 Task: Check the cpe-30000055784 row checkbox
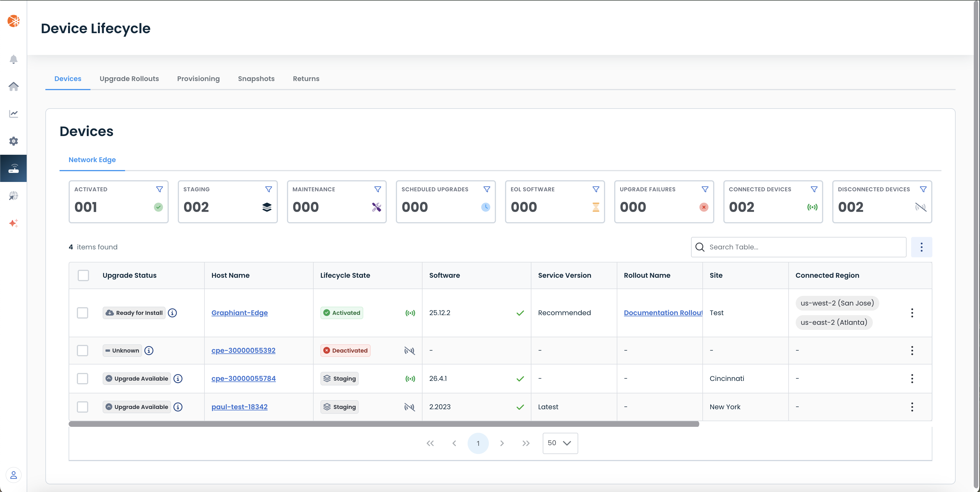[x=83, y=379]
